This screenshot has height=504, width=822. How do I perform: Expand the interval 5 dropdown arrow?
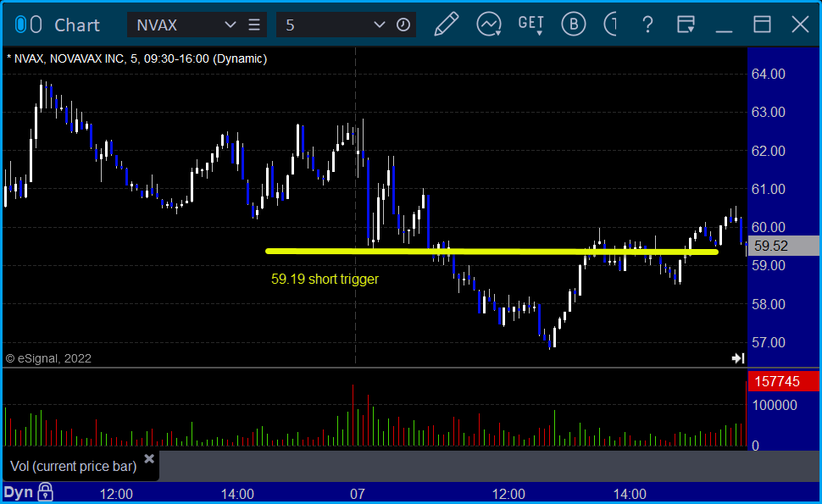coord(379,25)
